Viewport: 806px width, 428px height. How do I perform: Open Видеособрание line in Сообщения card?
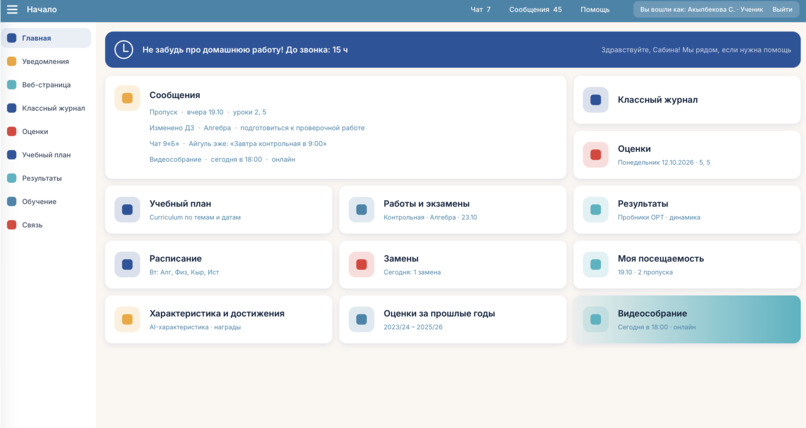click(222, 159)
